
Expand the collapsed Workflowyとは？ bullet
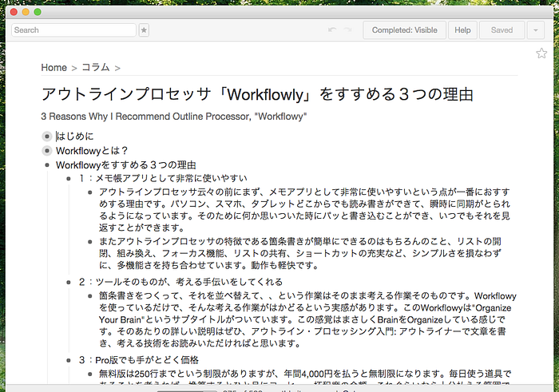click(x=47, y=151)
